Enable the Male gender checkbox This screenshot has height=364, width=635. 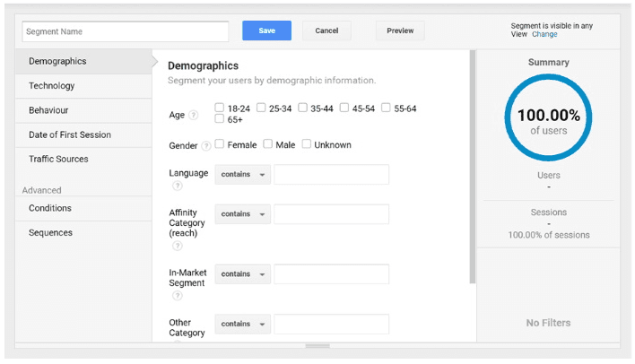click(x=267, y=143)
